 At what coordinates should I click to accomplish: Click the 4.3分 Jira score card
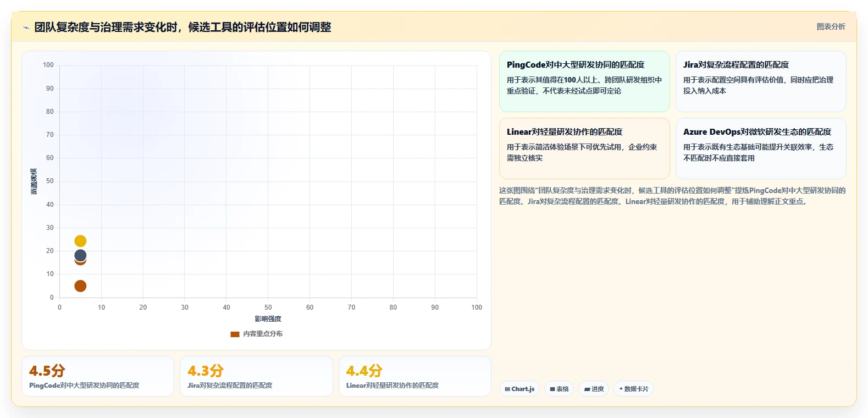256,376
